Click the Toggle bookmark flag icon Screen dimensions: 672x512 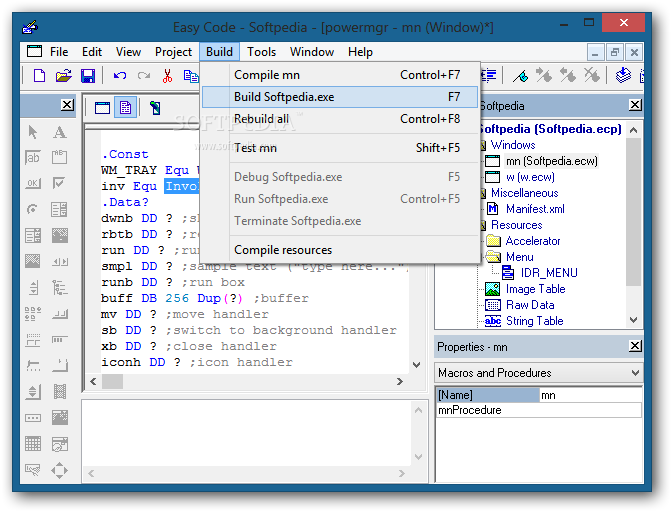pos(520,76)
